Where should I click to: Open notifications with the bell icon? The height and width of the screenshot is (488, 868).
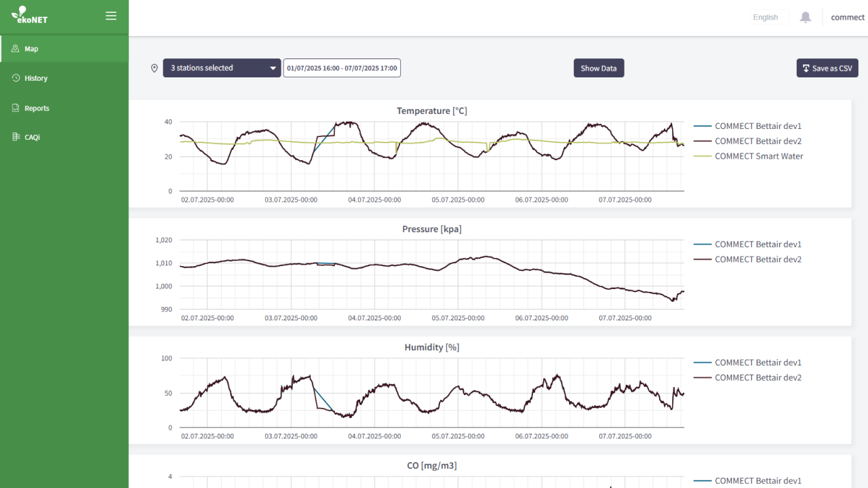(806, 18)
